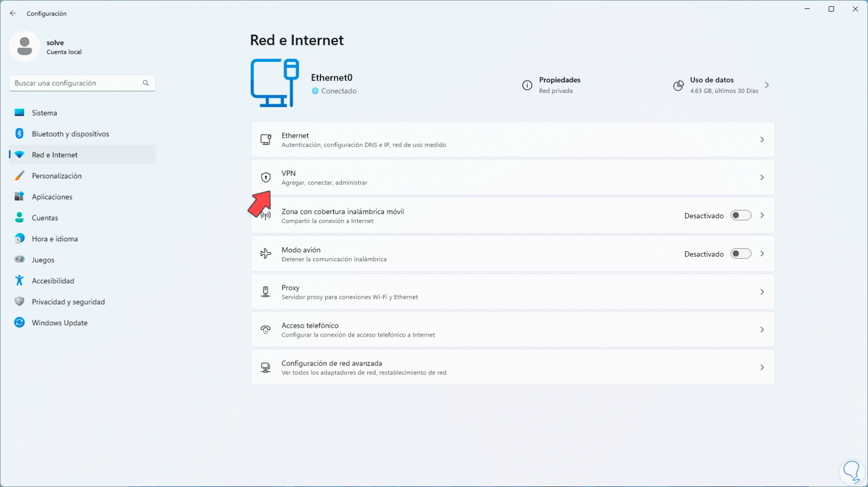Click the Personalización paintbrush icon

[x=19, y=176]
